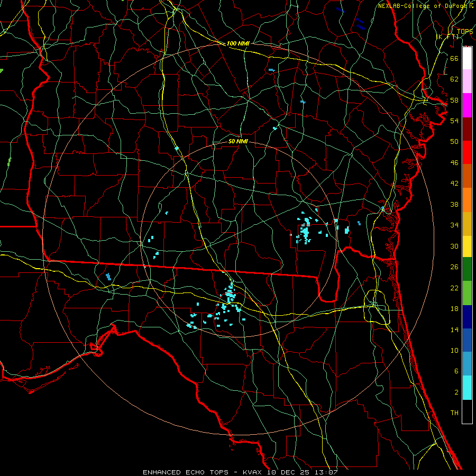476x476 pixels.
Task: Click the black TH swatch at legend bottom
Action: [x=467, y=411]
